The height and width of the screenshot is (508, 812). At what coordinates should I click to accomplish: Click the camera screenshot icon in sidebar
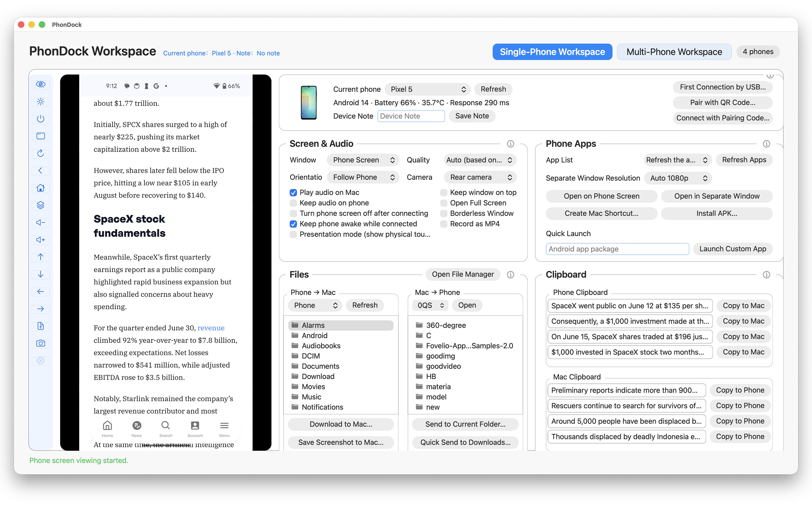pyautogui.click(x=41, y=343)
